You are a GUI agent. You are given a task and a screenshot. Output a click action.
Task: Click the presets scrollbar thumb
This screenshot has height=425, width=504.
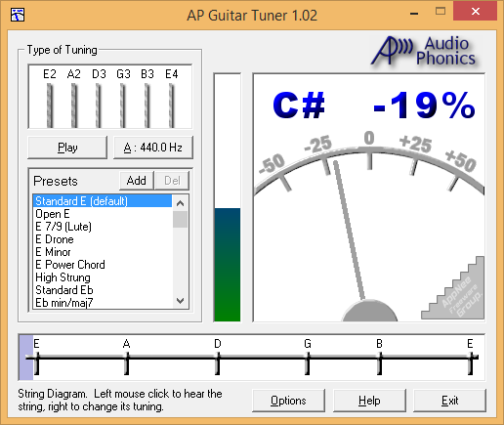coord(180,219)
